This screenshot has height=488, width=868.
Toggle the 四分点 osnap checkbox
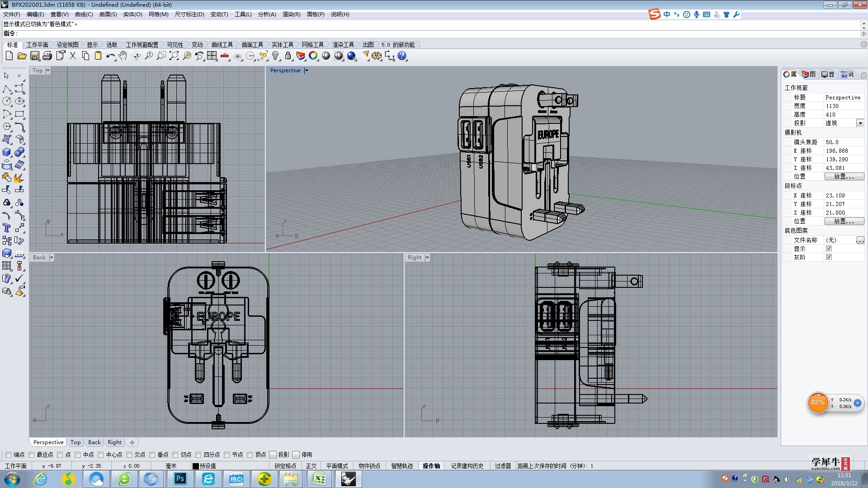198,455
